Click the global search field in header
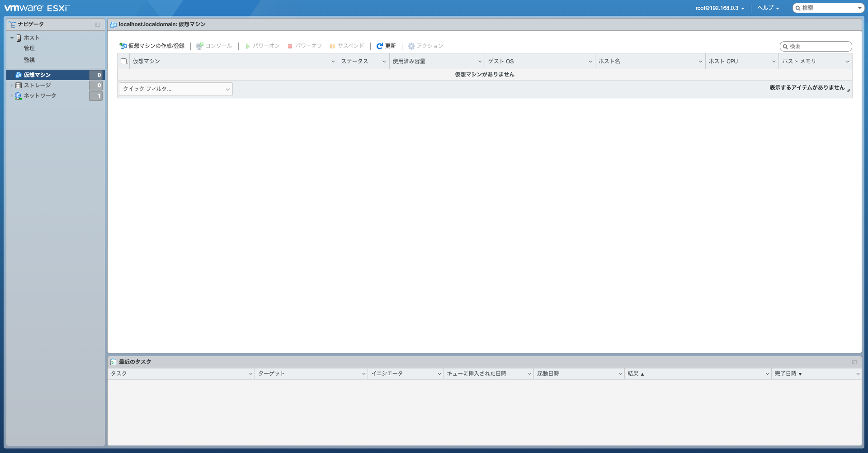 click(828, 8)
